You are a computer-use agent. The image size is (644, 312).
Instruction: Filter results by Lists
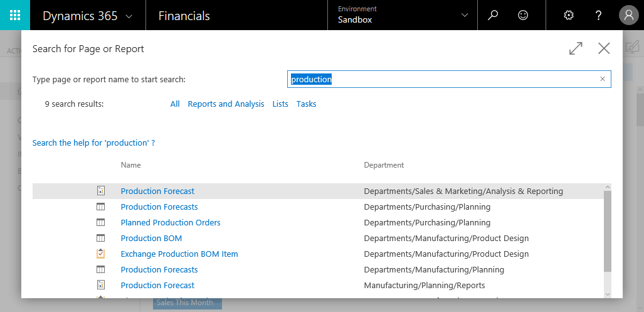pos(280,104)
